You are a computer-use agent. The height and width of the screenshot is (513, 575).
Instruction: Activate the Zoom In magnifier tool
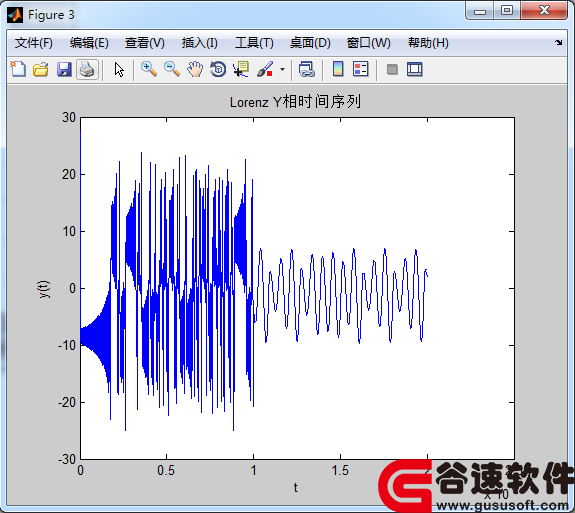(x=149, y=69)
